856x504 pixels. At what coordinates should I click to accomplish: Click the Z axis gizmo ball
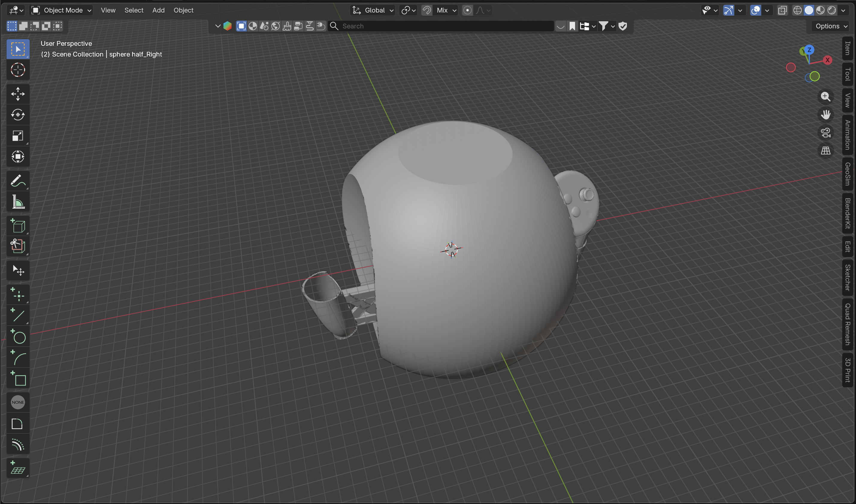[x=810, y=50]
